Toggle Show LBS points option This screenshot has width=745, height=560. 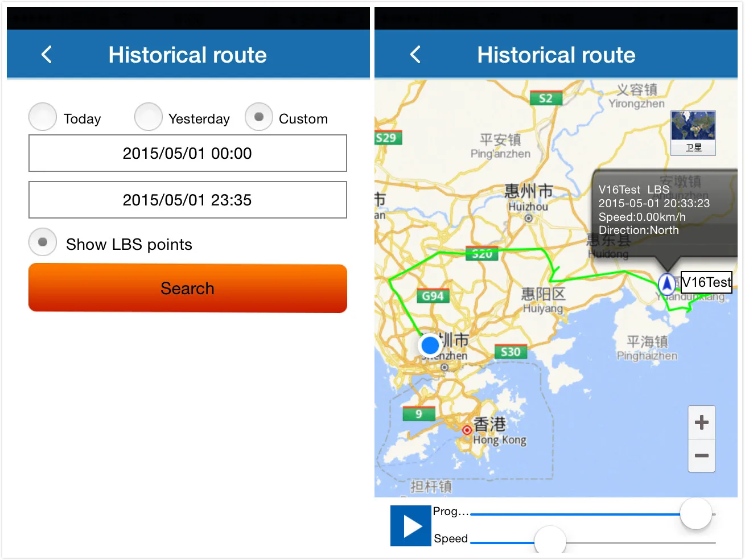click(43, 242)
